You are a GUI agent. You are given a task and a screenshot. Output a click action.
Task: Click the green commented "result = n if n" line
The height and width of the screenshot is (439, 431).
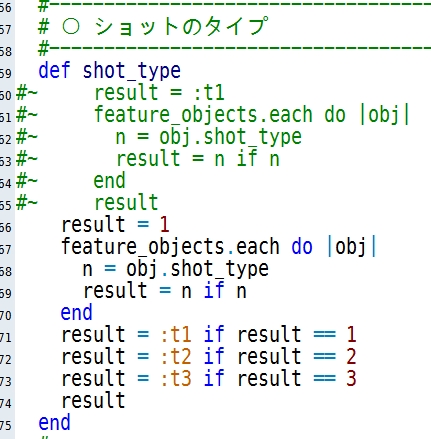tap(198, 159)
